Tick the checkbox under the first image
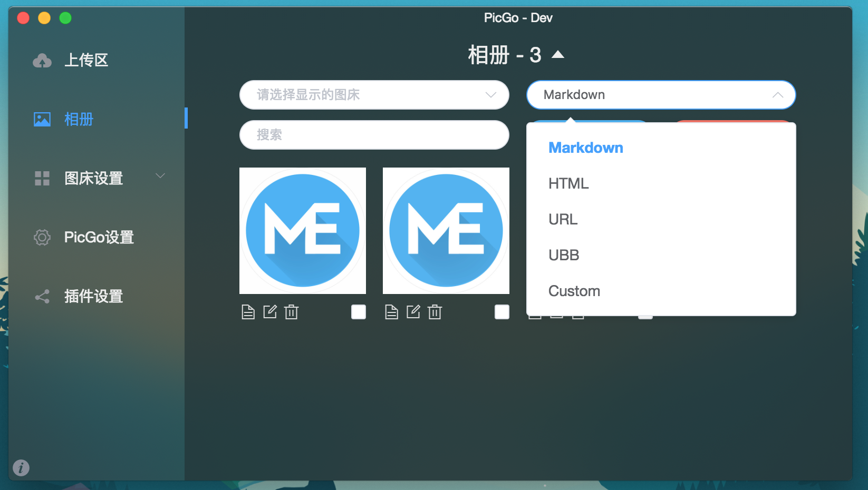The width and height of the screenshot is (868, 490). 359,312
